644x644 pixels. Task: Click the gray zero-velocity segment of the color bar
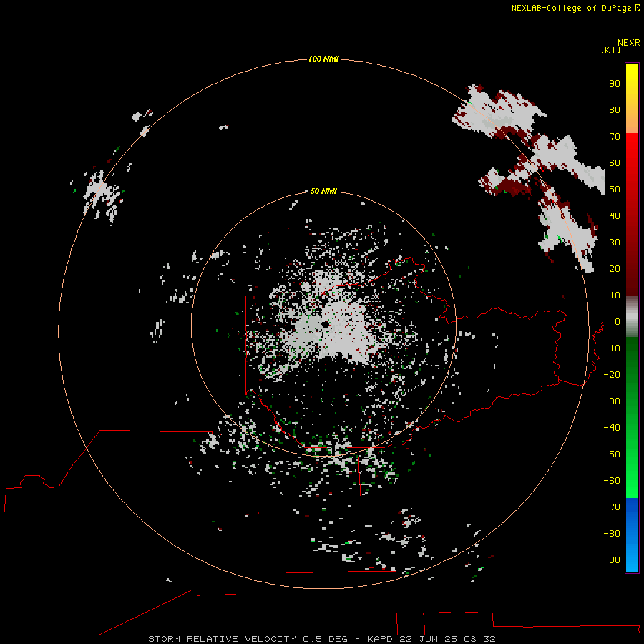pos(632,316)
